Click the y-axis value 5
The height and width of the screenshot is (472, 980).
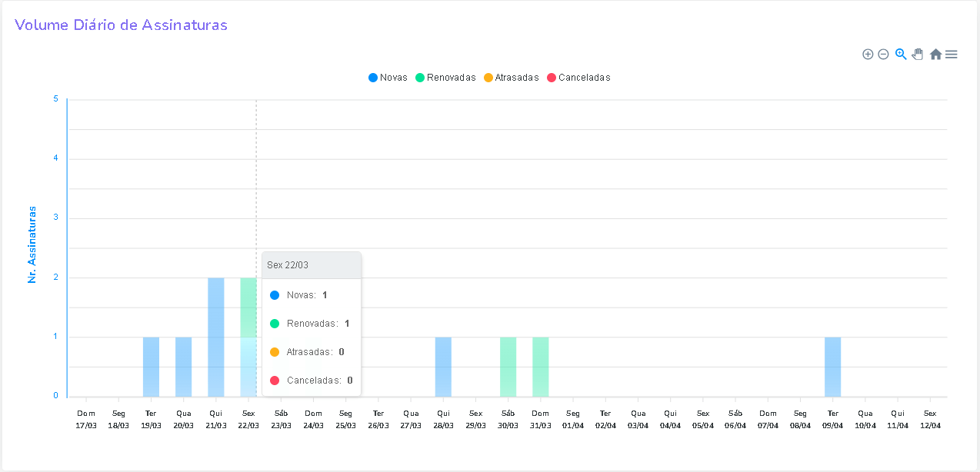tap(55, 98)
